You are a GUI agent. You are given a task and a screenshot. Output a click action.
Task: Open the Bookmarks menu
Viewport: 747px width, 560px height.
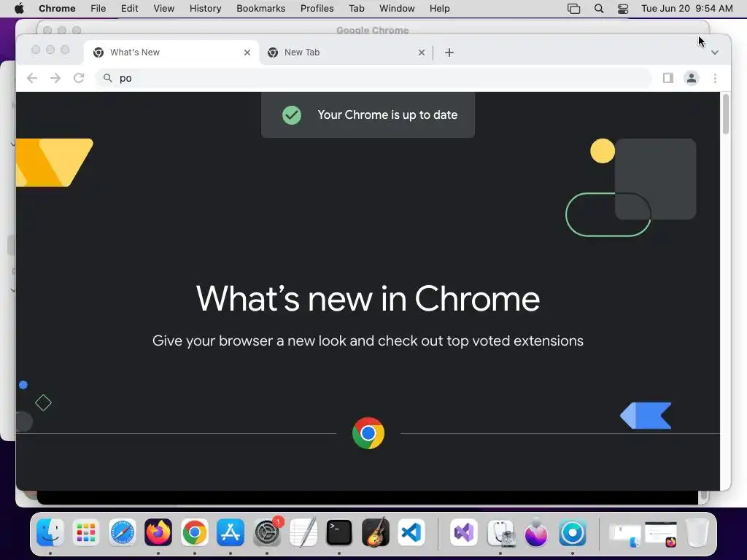[260, 9]
